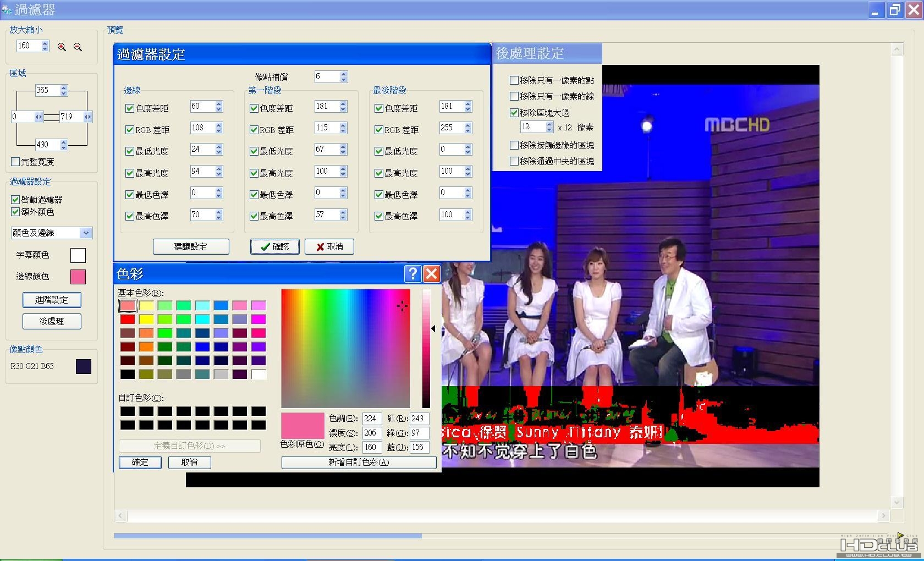Click the 區域 right spinner showing 719
Viewport: 924px width, 561px height.
click(76, 117)
